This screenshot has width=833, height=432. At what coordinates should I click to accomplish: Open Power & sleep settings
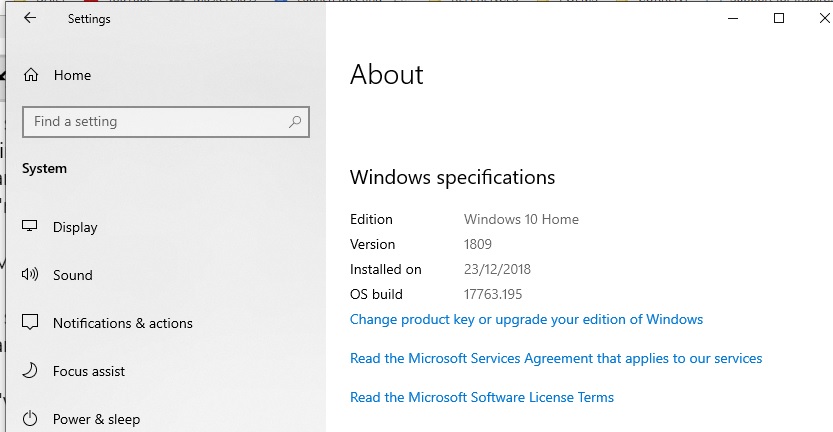point(96,419)
